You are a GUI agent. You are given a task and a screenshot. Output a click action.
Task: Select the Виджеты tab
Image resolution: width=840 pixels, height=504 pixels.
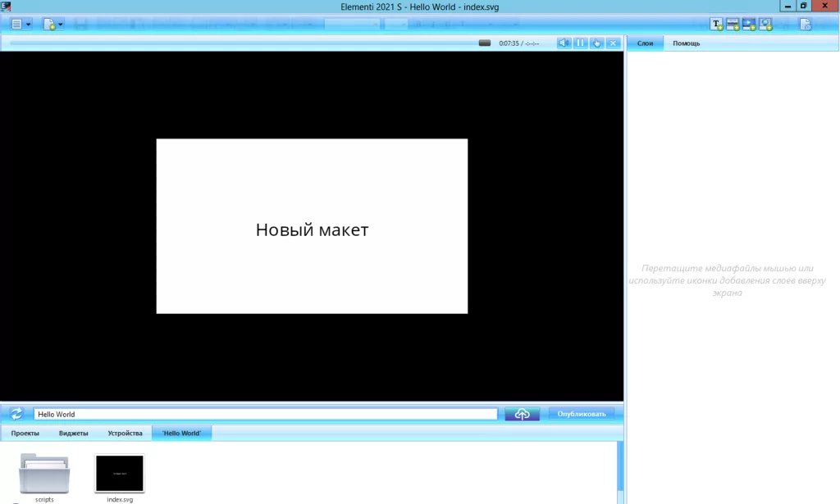coord(74,433)
